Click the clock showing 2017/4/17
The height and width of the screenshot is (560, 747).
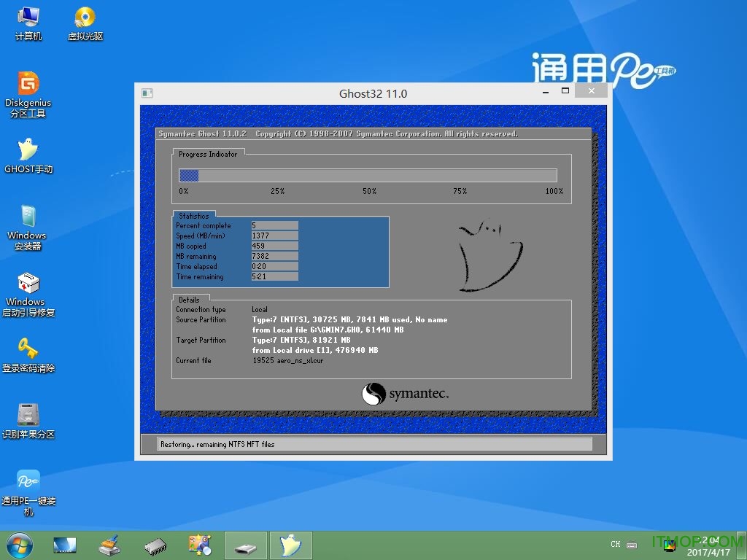click(706, 550)
